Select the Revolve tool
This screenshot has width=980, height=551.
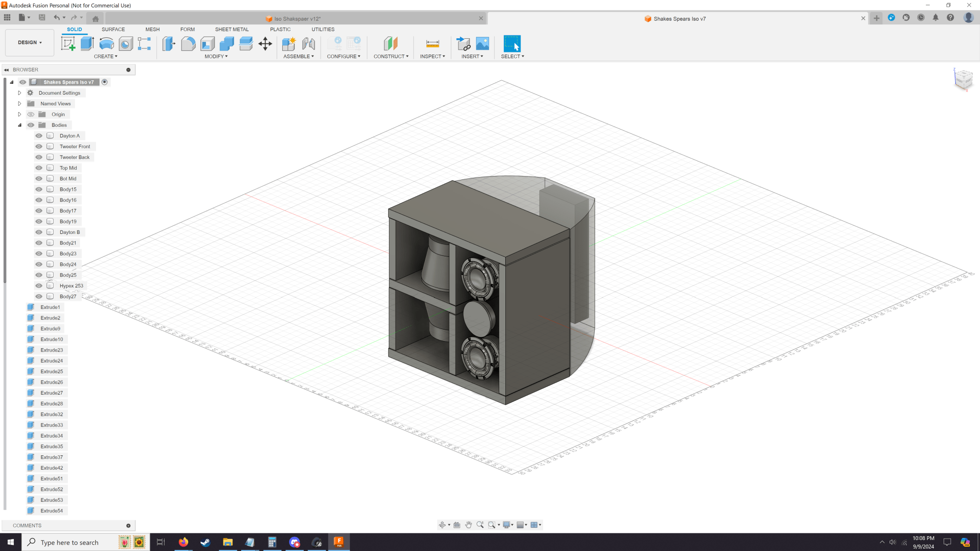point(106,44)
